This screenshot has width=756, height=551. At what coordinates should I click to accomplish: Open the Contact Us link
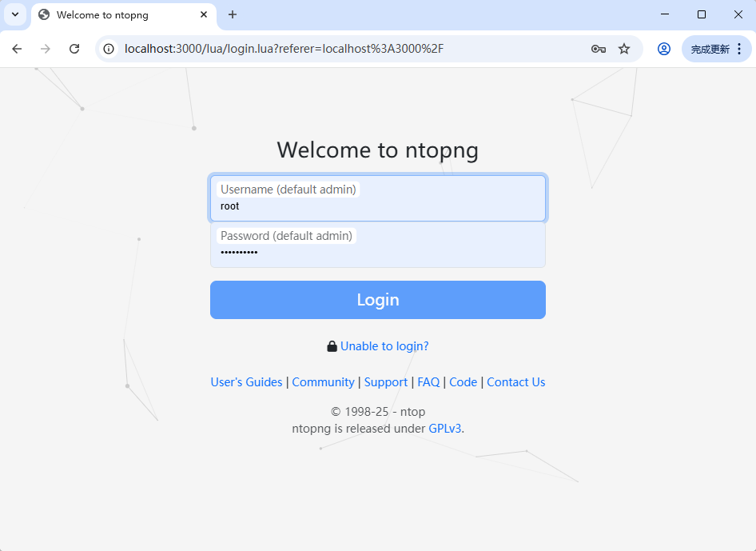click(x=516, y=382)
